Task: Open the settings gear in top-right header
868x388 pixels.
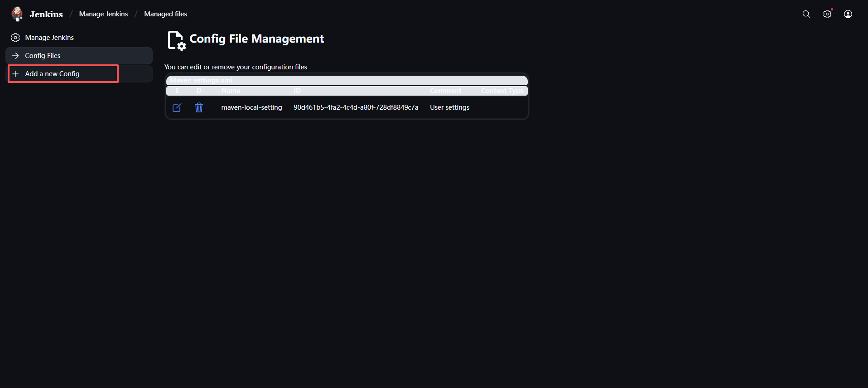Action: [827, 14]
